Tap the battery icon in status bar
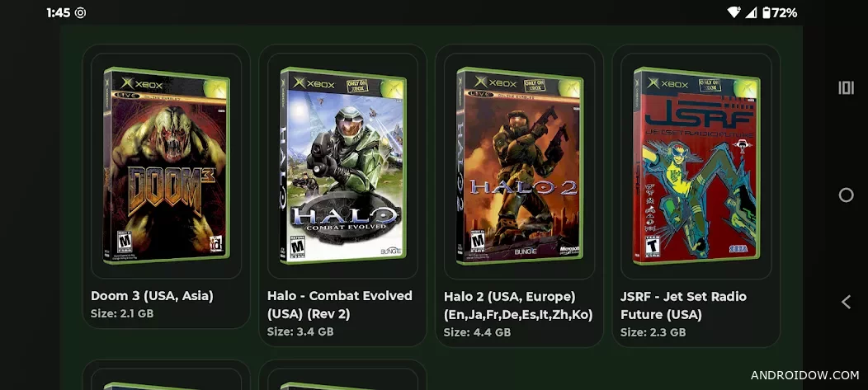868x390 pixels. (767, 12)
